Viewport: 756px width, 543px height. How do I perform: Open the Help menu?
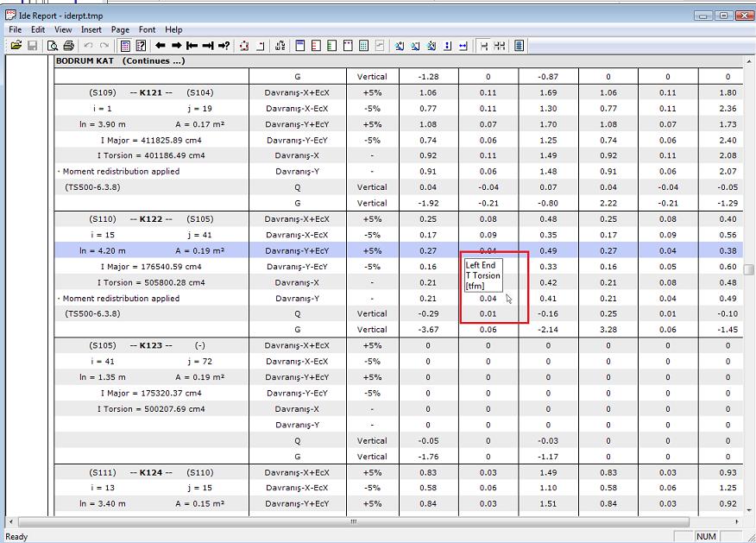pos(173,29)
